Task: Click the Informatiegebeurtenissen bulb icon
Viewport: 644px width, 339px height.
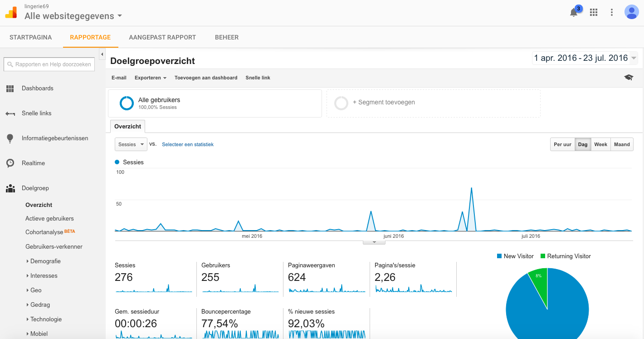Action: tap(10, 138)
